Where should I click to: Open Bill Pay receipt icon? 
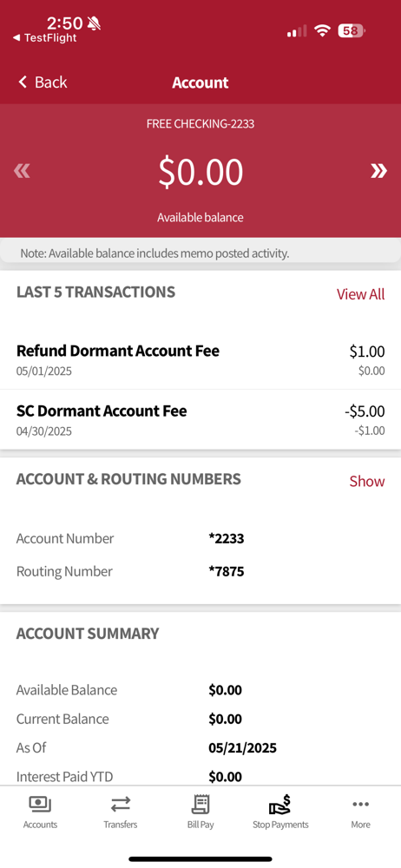point(200,805)
